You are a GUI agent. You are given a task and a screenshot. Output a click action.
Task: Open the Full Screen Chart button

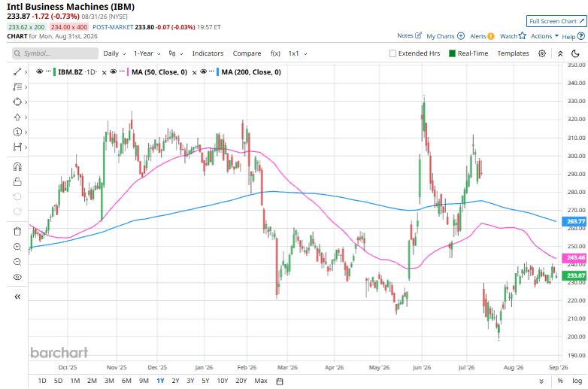click(556, 21)
